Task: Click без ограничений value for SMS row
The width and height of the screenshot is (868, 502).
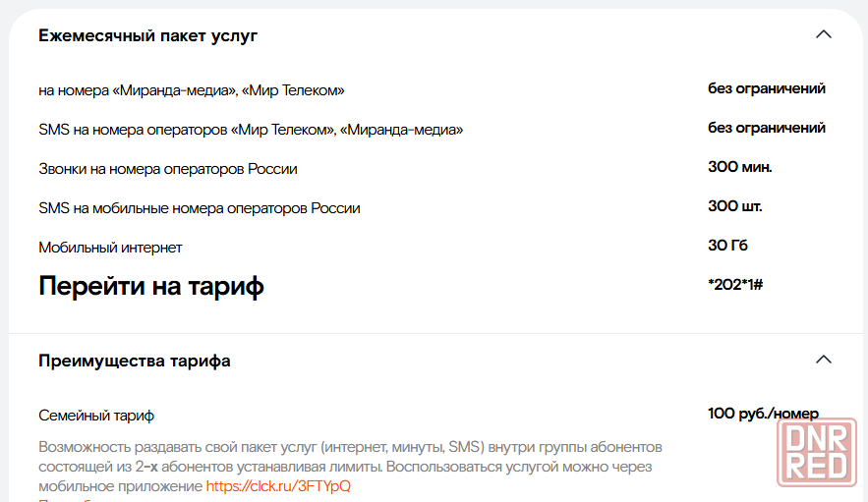Action: coord(766,128)
